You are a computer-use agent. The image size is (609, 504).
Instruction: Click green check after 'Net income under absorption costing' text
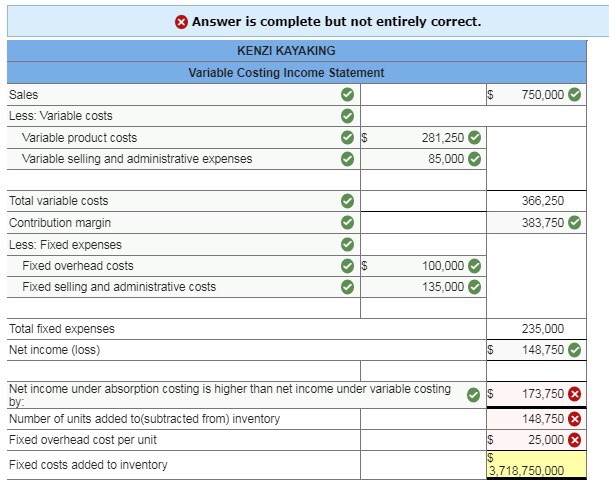tap(473, 395)
